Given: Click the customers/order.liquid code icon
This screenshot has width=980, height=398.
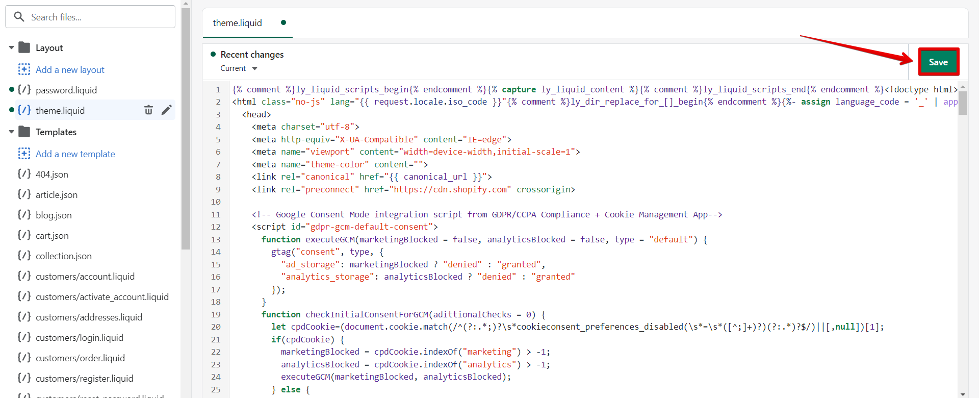Looking at the screenshot, I should click(24, 358).
